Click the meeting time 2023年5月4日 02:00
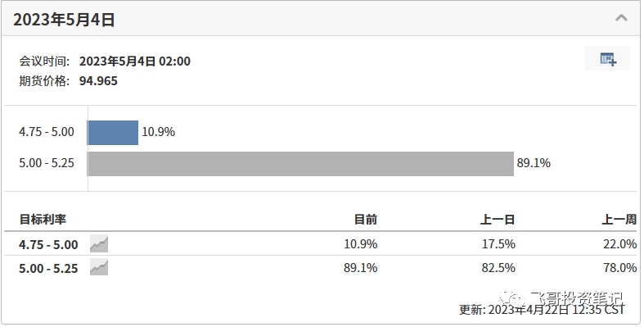Screen dimensions: 644x327 pyautogui.click(x=135, y=61)
